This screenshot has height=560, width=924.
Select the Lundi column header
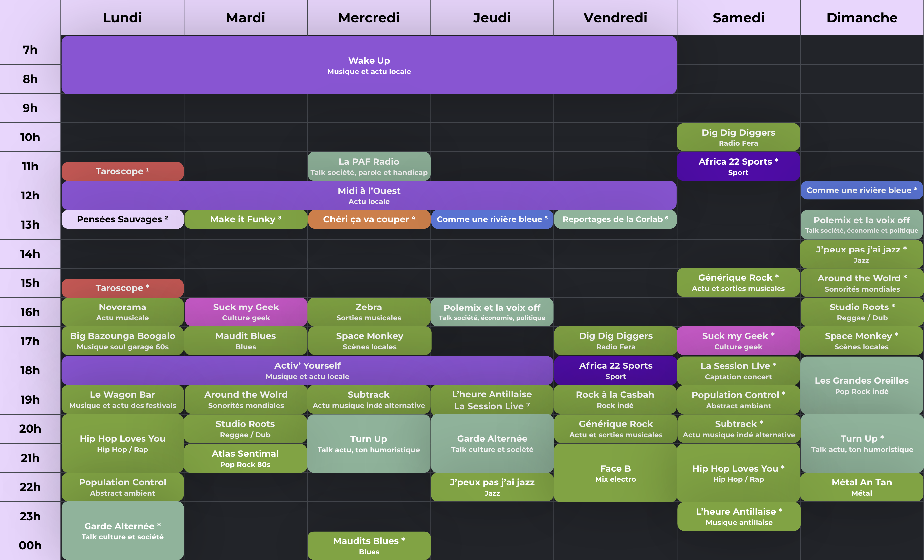click(x=122, y=18)
